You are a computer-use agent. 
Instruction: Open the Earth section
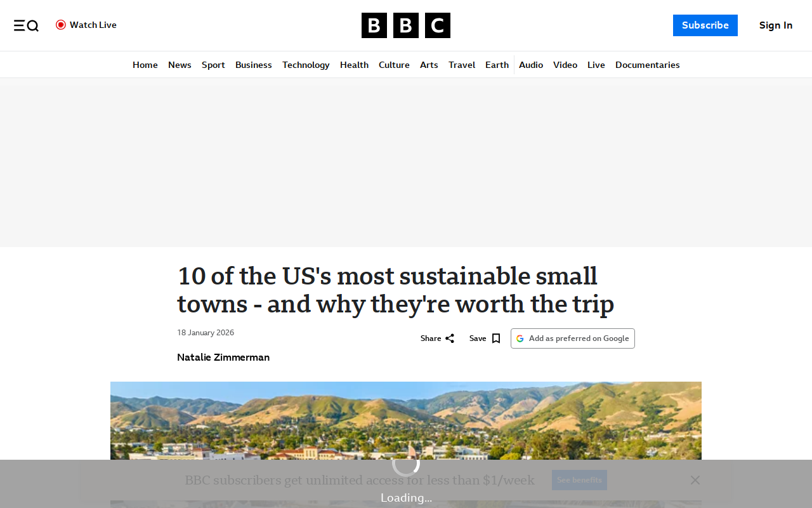(497, 65)
